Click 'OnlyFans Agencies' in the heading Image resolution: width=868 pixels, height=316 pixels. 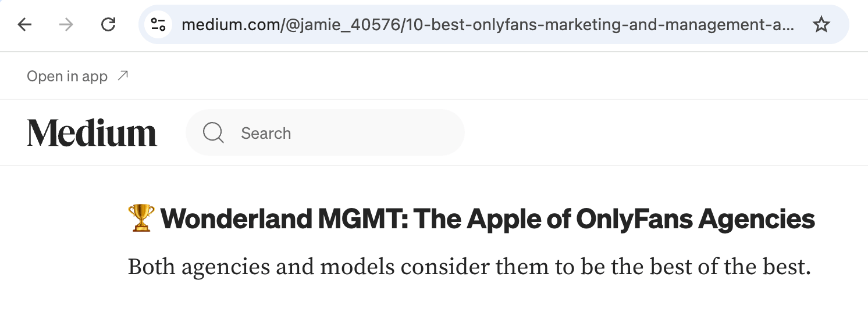tap(695, 218)
